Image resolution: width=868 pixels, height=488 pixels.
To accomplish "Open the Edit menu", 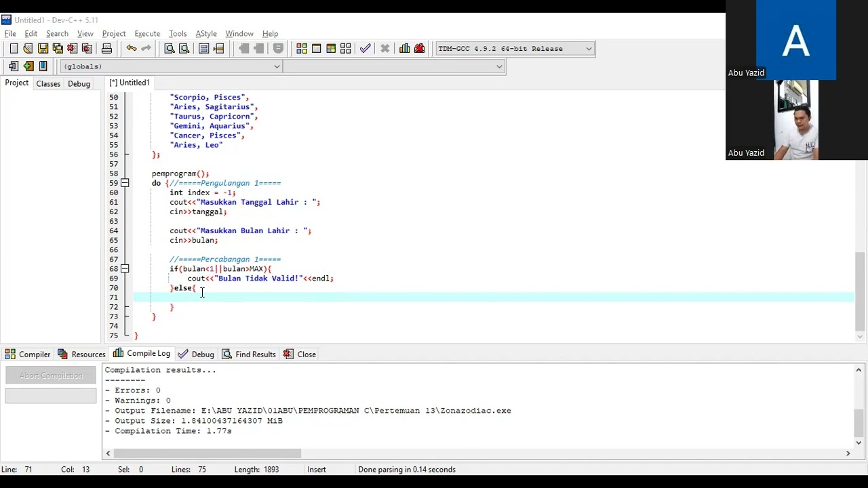I will coord(31,33).
